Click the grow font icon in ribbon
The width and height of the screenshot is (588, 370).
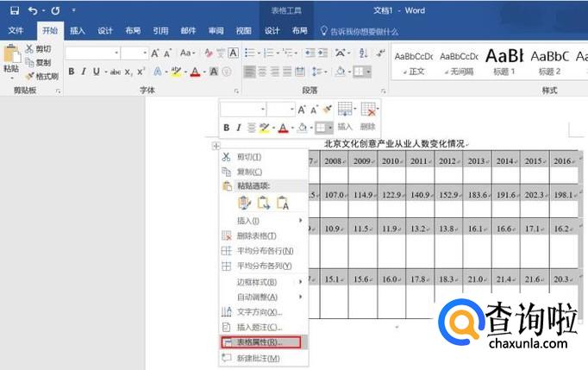tap(155, 53)
